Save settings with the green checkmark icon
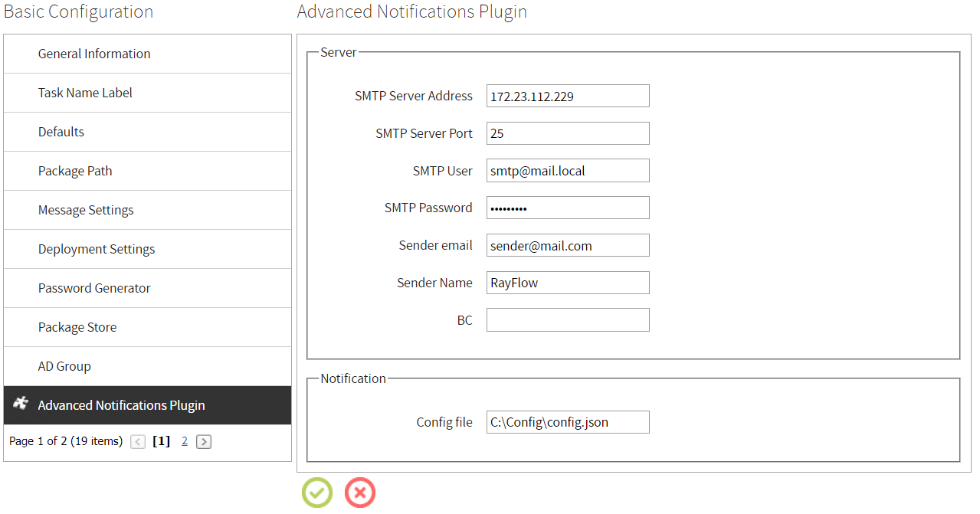Image resolution: width=980 pixels, height=514 pixels. [316, 493]
